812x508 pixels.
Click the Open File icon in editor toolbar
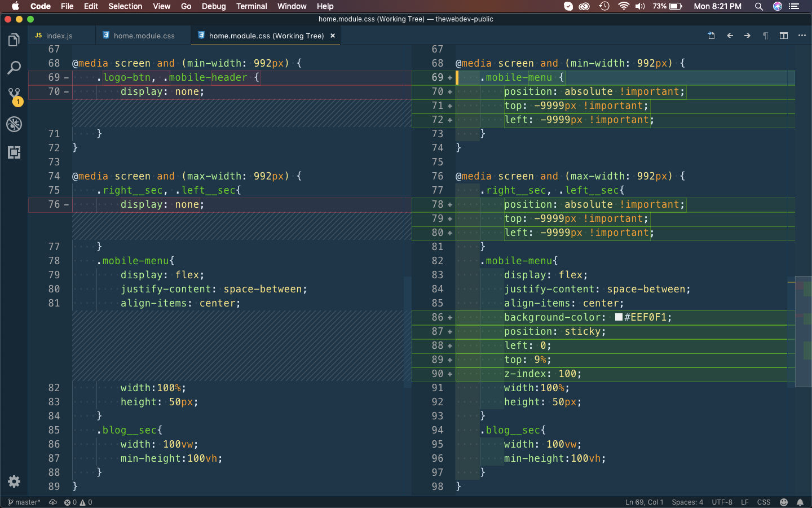tap(711, 36)
